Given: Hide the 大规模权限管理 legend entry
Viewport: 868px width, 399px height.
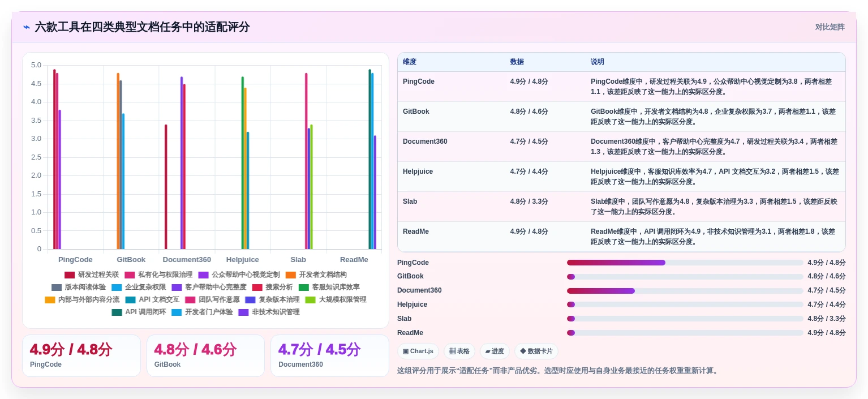Looking at the screenshot, I should point(336,299).
